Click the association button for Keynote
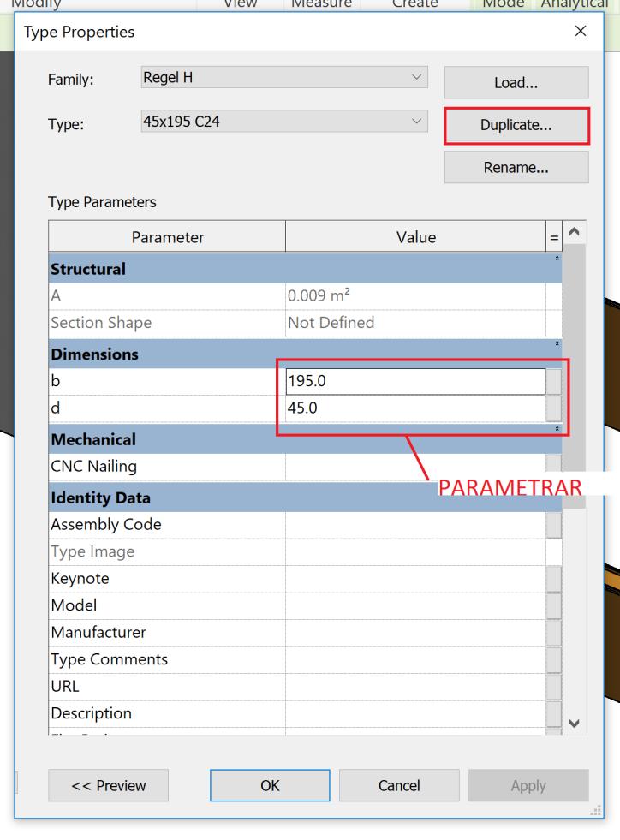Screen dimensions: 620x840 pos(554,579)
